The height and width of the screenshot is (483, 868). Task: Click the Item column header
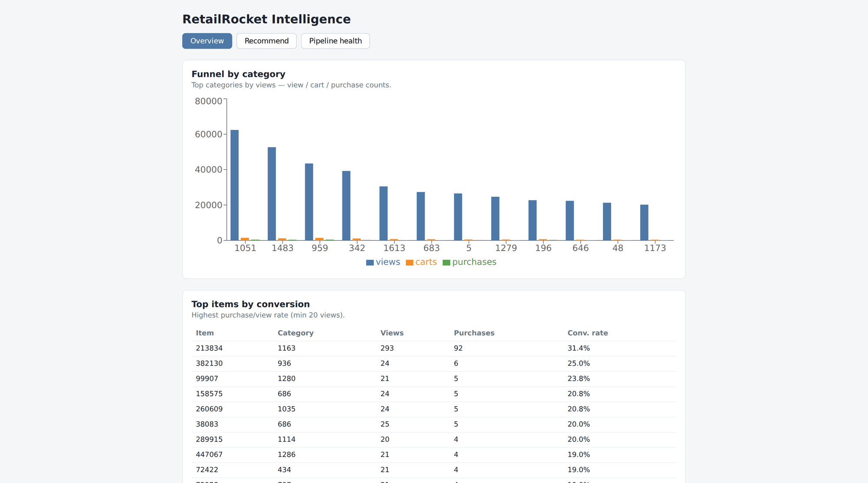(x=205, y=333)
